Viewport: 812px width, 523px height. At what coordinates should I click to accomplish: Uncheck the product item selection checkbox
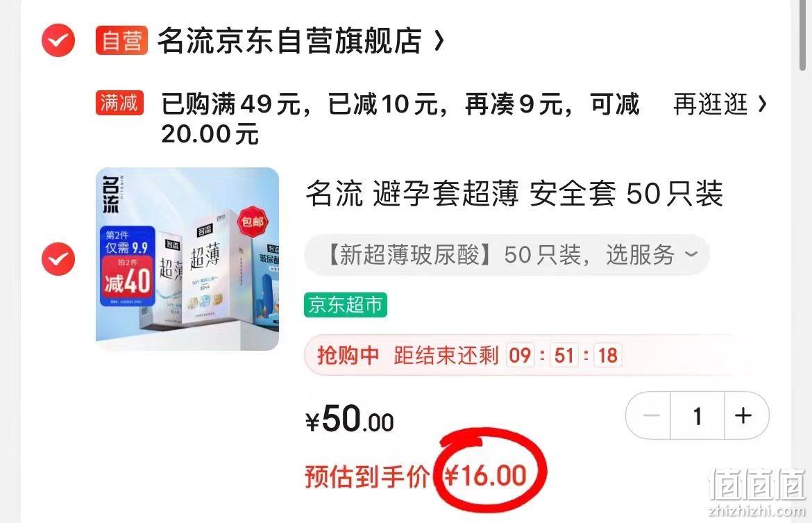tap(58, 258)
